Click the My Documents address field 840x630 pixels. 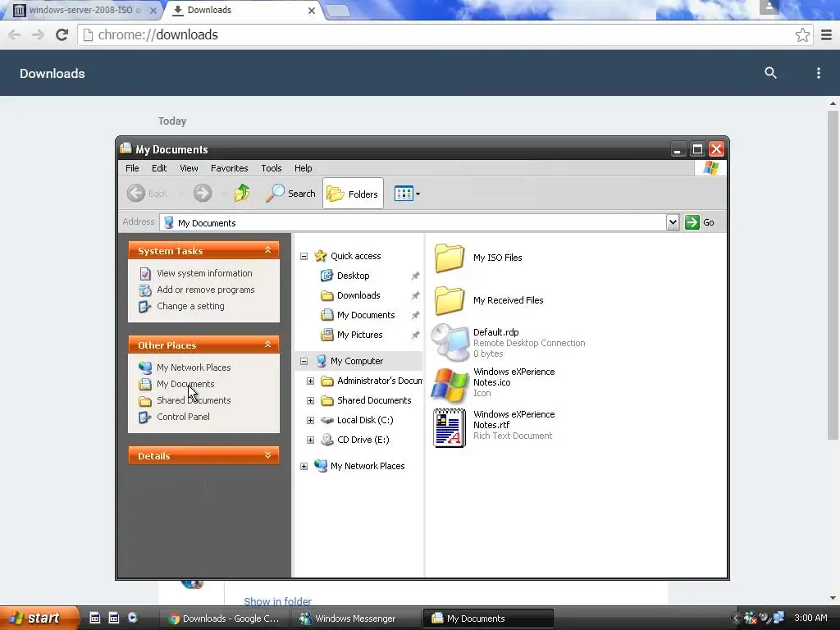(x=413, y=222)
